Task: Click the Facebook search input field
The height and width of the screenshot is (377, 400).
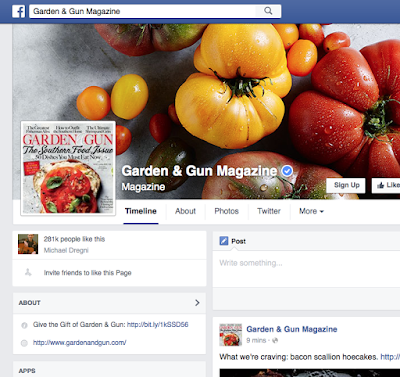Action: [x=143, y=11]
